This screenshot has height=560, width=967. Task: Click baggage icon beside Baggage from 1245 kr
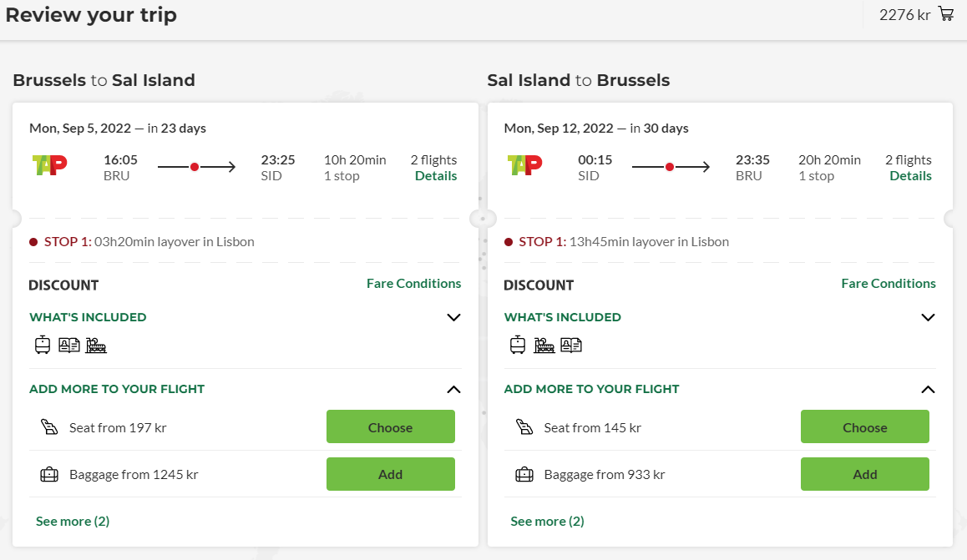(49, 474)
